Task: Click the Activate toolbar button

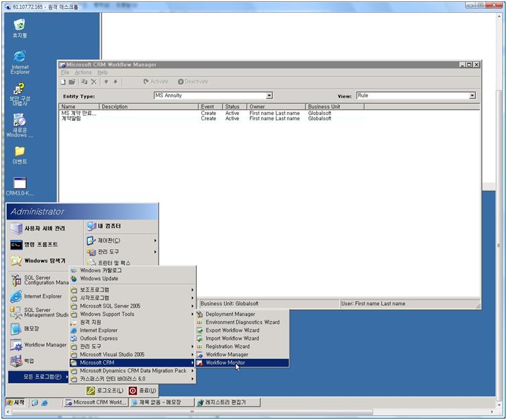Action: click(x=156, y=81)
